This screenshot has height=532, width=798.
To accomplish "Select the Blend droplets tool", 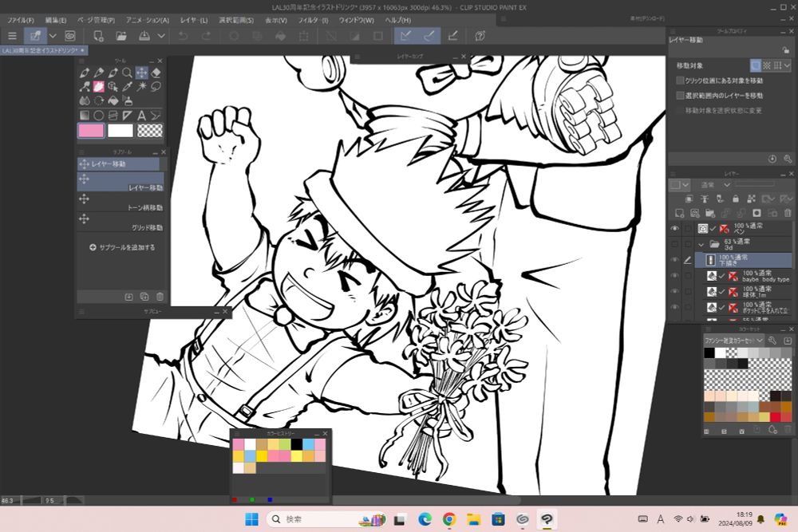I will pos(85,100).
